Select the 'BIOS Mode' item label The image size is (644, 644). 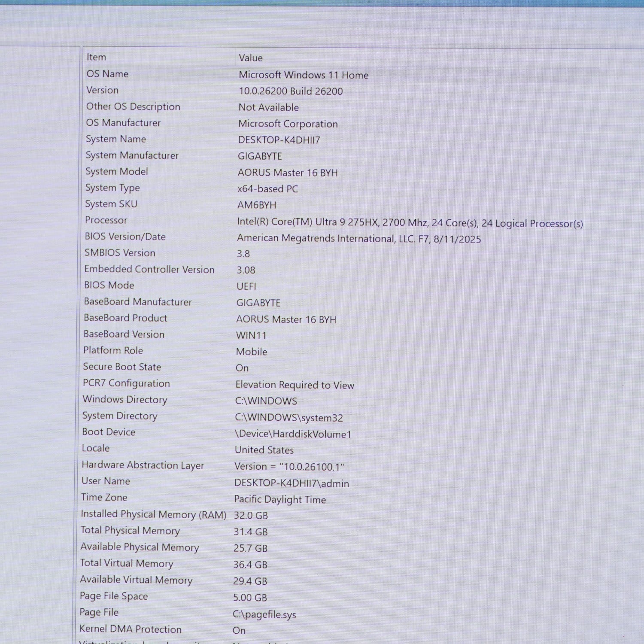(x=109, y=285)
